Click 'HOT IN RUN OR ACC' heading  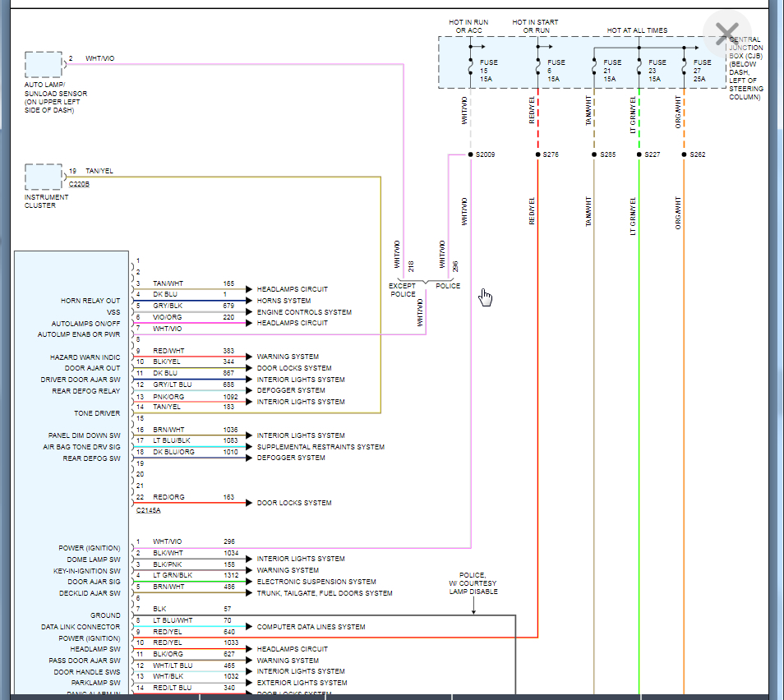click(x=468, y=26)
